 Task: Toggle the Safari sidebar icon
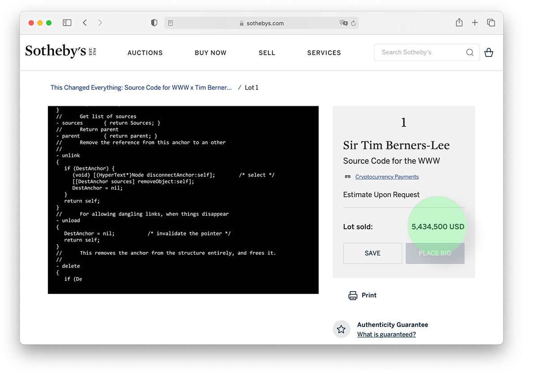pyautogui.click(x=67, y=23)
